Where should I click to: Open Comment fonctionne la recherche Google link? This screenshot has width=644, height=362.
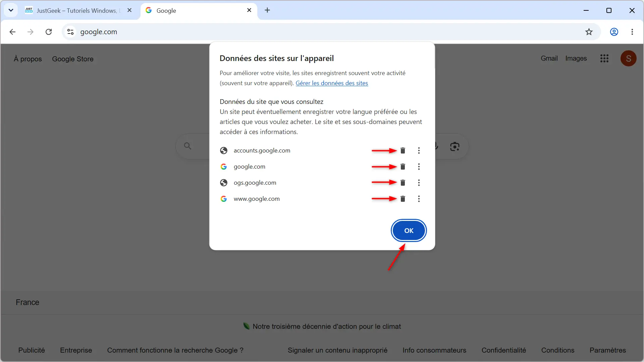tap(175, 350)
